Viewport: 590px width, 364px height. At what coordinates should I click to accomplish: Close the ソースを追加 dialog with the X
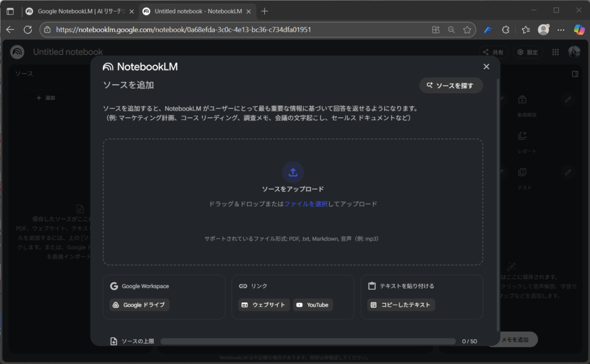click(486, 67)
